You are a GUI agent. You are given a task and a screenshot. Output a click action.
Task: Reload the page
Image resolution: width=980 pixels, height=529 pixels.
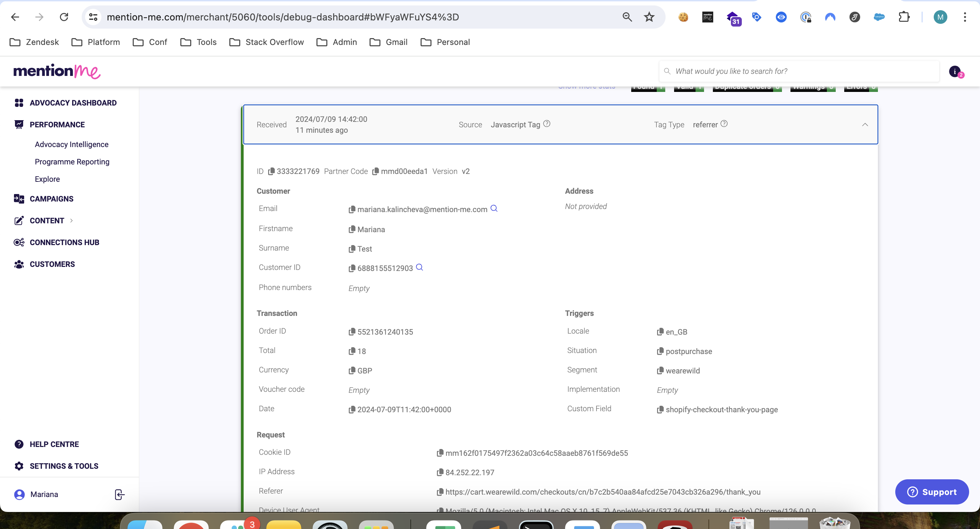[64, 17]
